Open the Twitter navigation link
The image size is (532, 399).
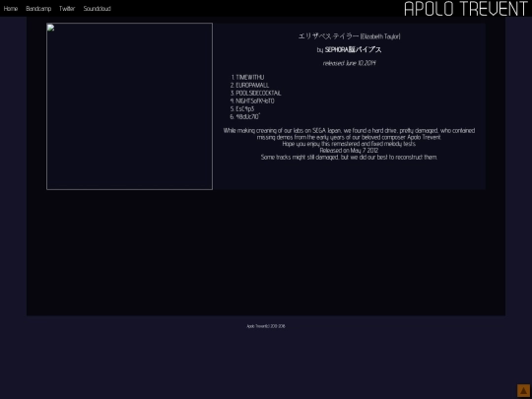67,9
